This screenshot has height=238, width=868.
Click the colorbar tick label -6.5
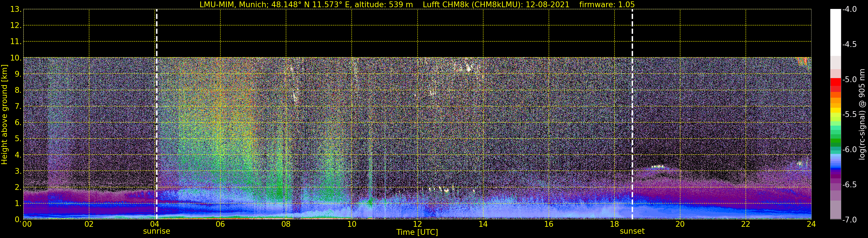pyautogui.click(x=849, y=185)
